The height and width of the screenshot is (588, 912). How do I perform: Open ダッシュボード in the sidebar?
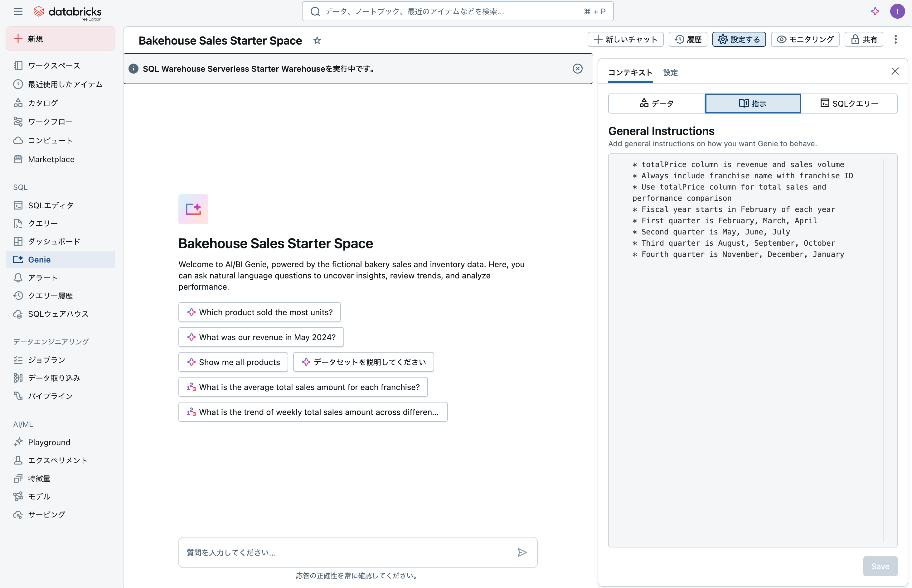pyautogui.click(x=60, y=241)
